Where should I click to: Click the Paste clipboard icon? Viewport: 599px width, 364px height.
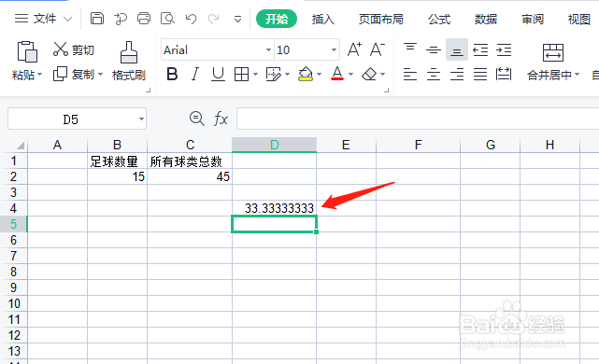27,52
